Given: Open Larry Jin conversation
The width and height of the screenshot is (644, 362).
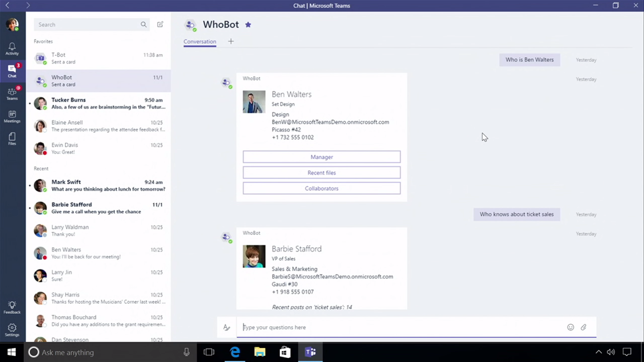Looking at the screenshot, I should click(x=98, y=276).
